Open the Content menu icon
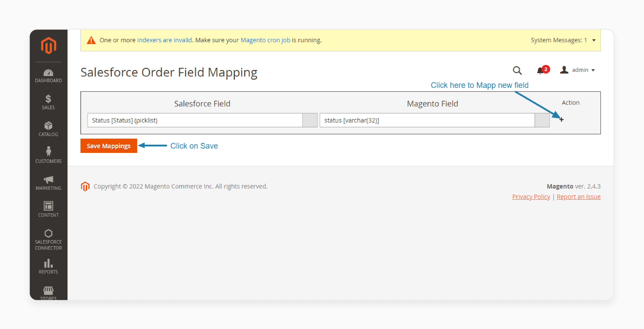Screen dimensions: 644x329 48,206
